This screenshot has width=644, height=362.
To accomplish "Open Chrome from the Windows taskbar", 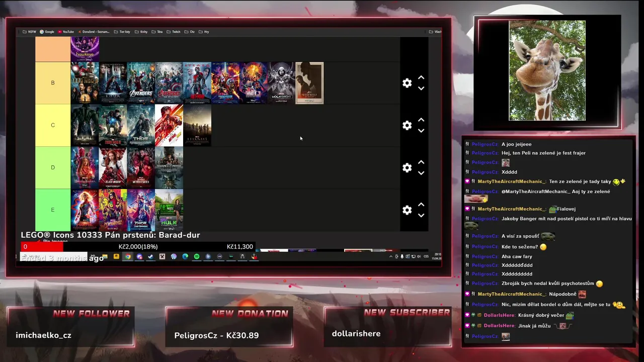I will point(128,256).
